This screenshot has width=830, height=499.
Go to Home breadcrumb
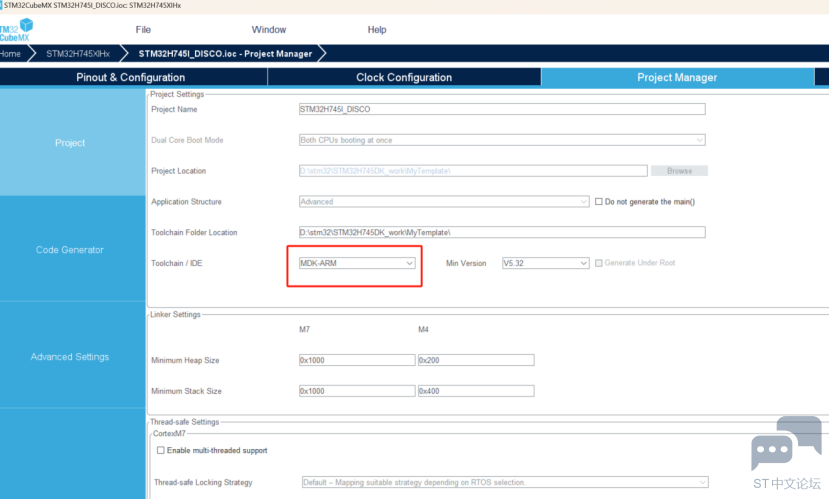point(11,53)
